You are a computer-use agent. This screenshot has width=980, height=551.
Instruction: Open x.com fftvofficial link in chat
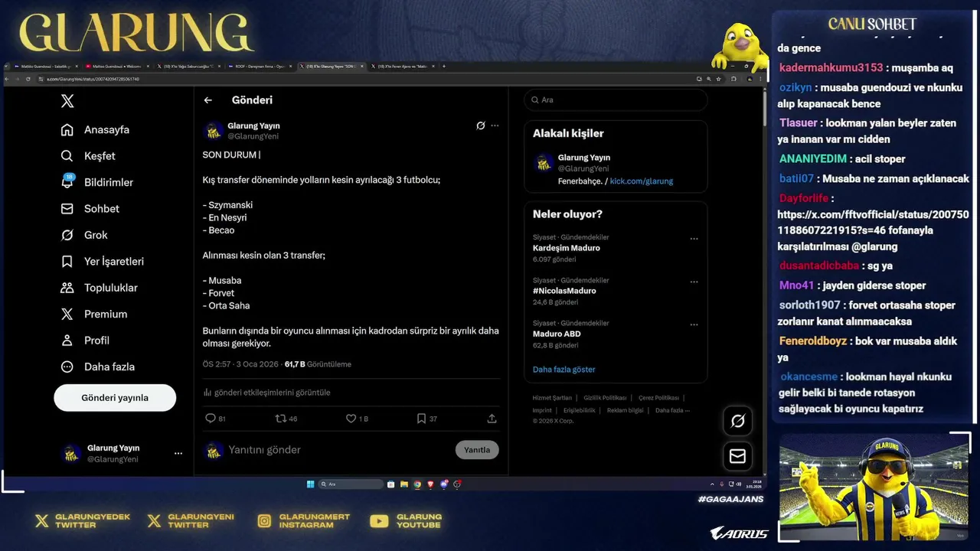[873, 223]
